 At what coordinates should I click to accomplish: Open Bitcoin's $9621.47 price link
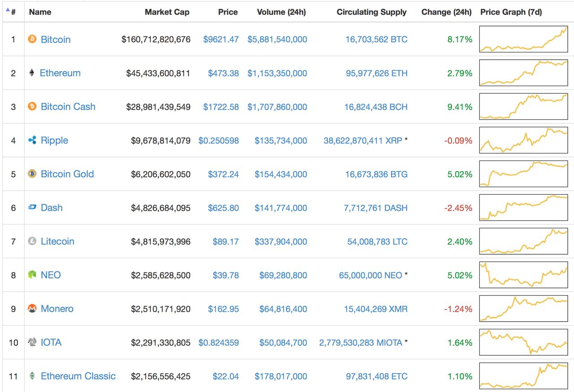221,39
